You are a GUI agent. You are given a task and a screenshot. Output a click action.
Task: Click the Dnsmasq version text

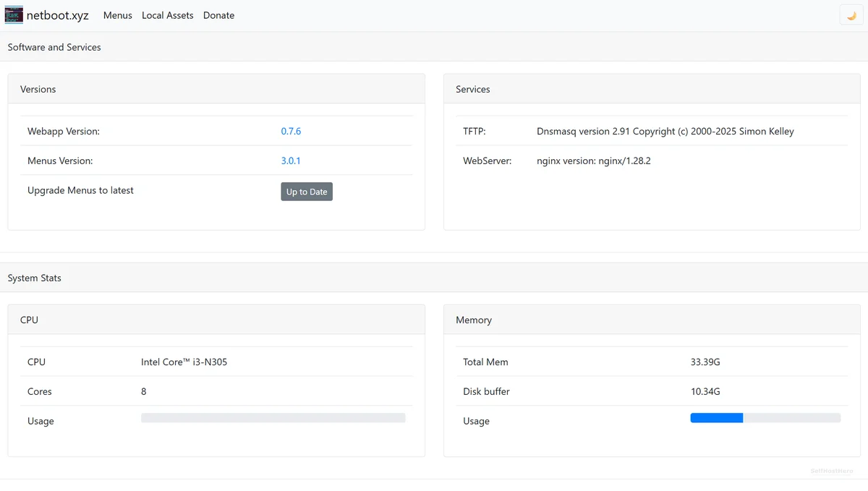665,132
